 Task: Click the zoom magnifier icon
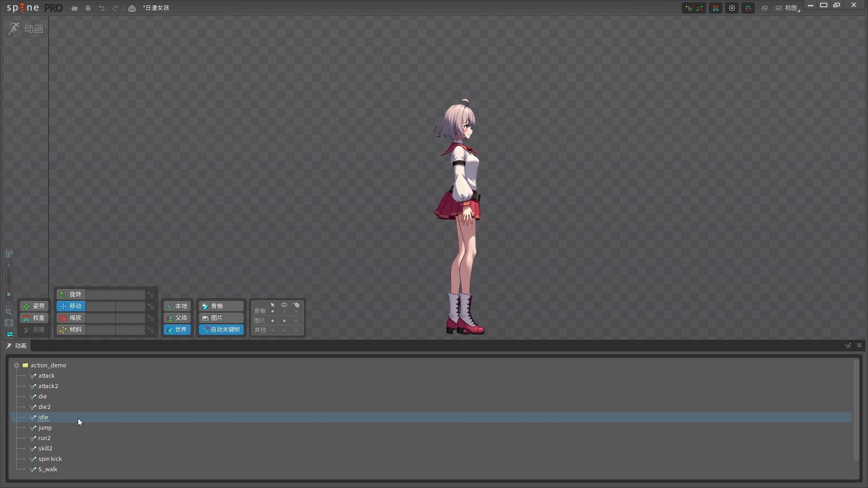[x=9, y=312]
